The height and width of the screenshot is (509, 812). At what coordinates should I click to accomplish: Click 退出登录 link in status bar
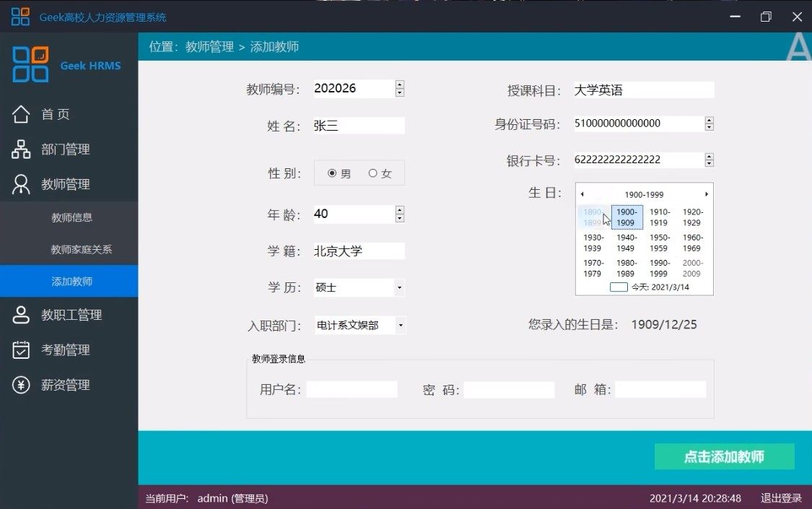coord(781,498)
